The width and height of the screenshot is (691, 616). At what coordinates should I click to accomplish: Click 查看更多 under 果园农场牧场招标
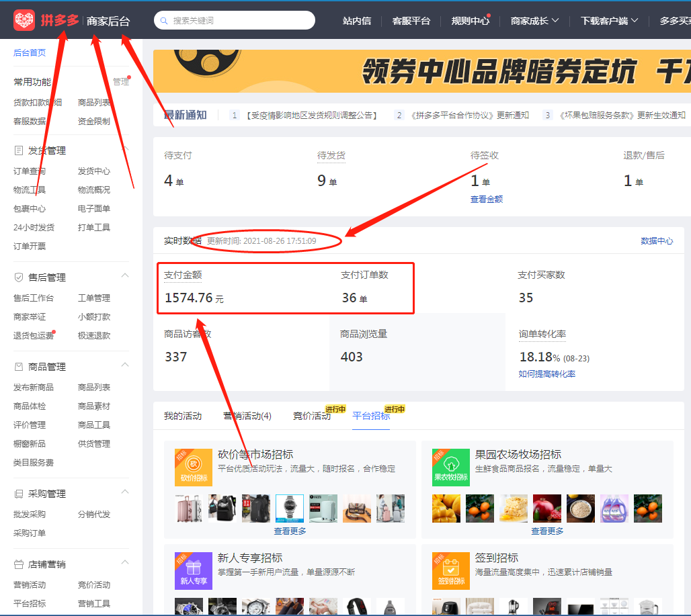pyautogui.click(x=547, y=531)
